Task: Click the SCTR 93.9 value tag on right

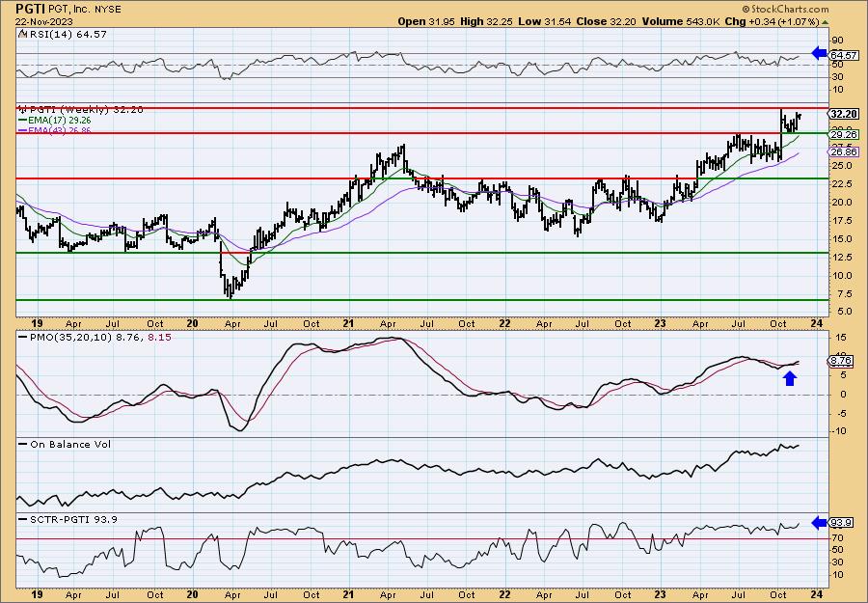Action: coord(841,523)
